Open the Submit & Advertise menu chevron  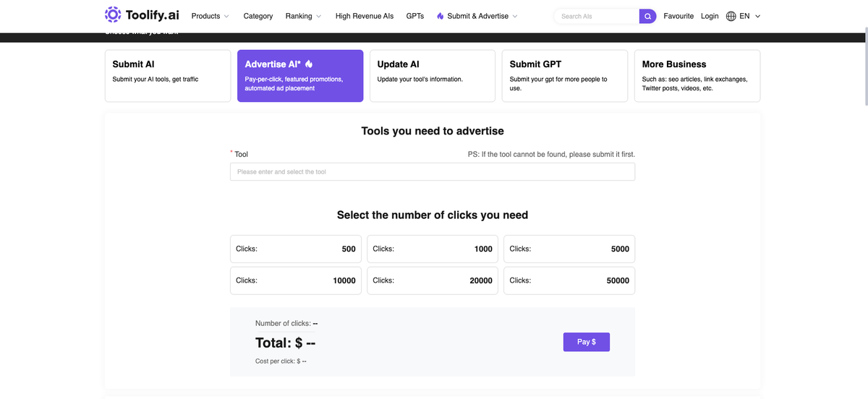515,16
